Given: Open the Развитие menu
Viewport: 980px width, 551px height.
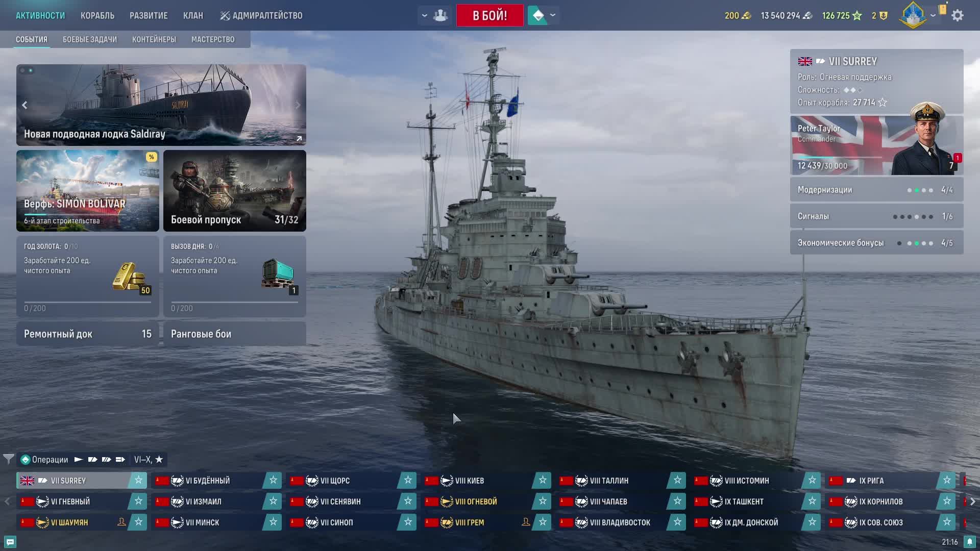Looking at the screenshot, I should [149, 15].
